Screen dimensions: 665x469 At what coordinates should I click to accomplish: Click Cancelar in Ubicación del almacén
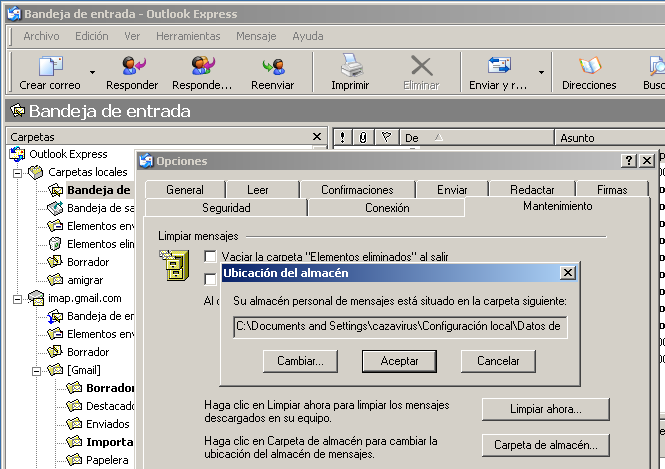point(498,361)
